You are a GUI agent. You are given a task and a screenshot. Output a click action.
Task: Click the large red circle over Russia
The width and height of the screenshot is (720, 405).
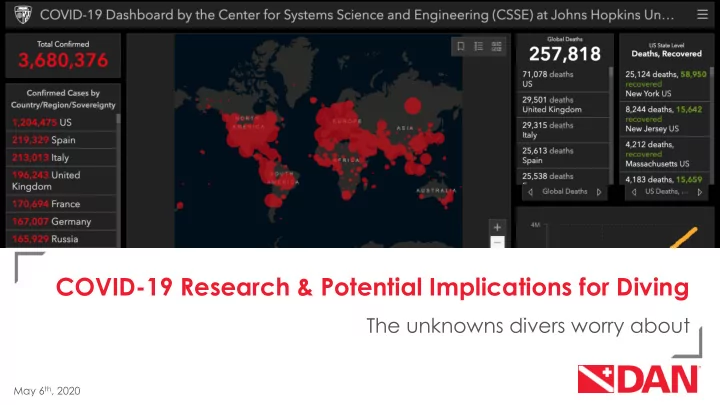point(412,106)
